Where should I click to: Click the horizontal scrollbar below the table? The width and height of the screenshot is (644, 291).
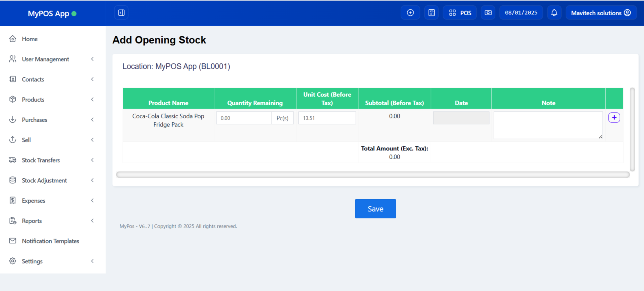point(373,175)
